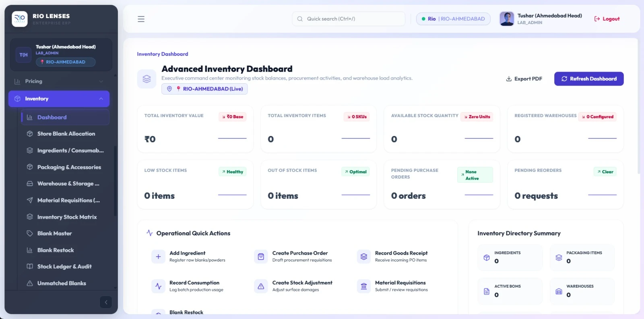The width and height of the screenshot is (644, 319).
Task: Click the user profile photo in header
Action: pos(507,19)
